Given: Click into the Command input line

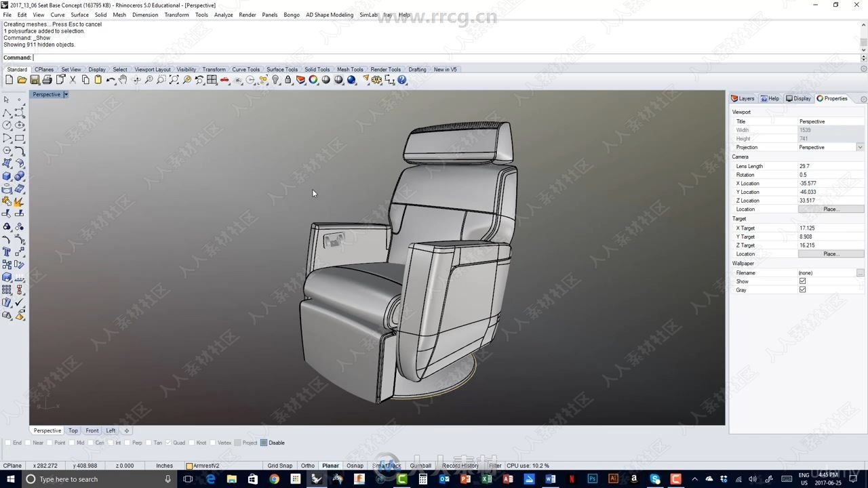Looking at the screenshot, I should coord(446,58).
